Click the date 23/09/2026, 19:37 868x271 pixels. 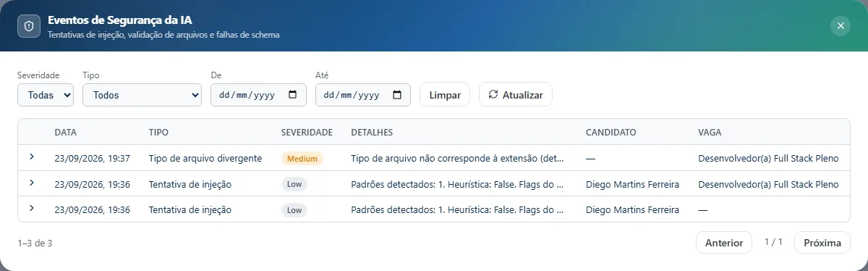pyautogui.click(x=93, y=158)
